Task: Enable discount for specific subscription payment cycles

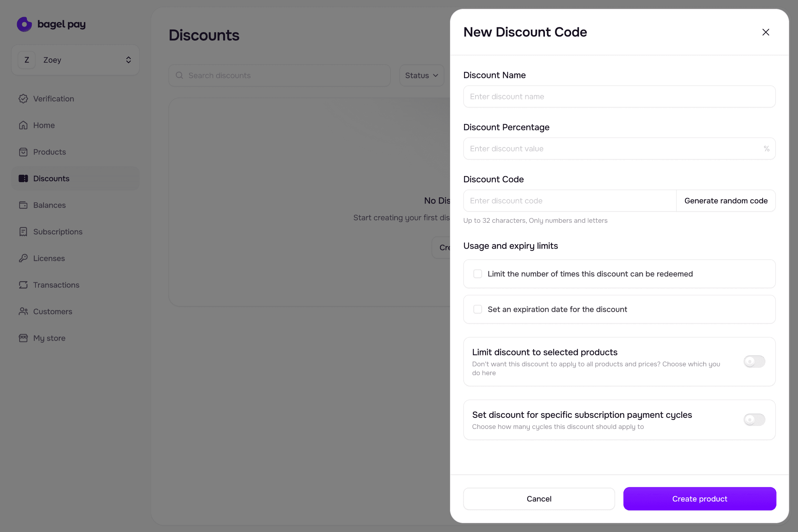Action: [x=754, y=420]
